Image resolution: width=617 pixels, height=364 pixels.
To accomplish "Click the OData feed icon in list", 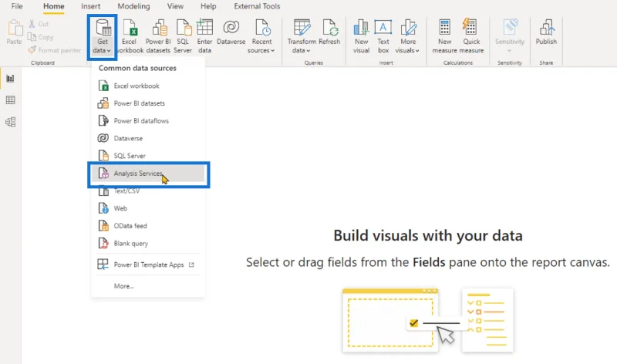I will [103, 226].
